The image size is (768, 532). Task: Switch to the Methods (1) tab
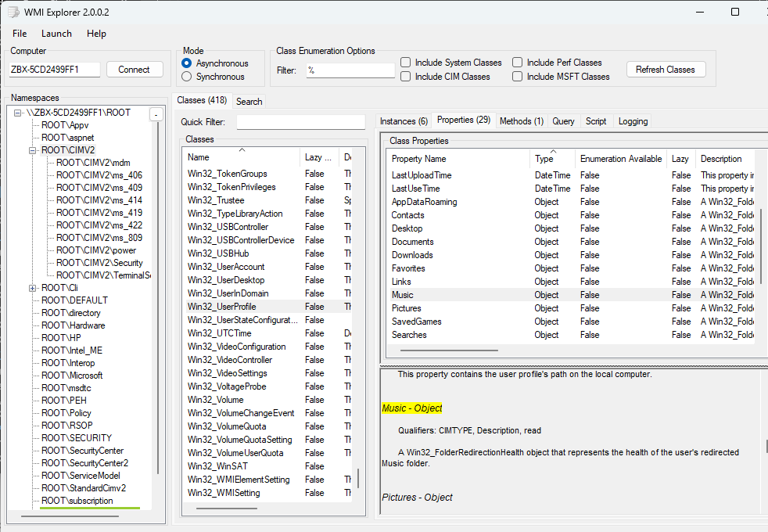click(x=521, y=121)
